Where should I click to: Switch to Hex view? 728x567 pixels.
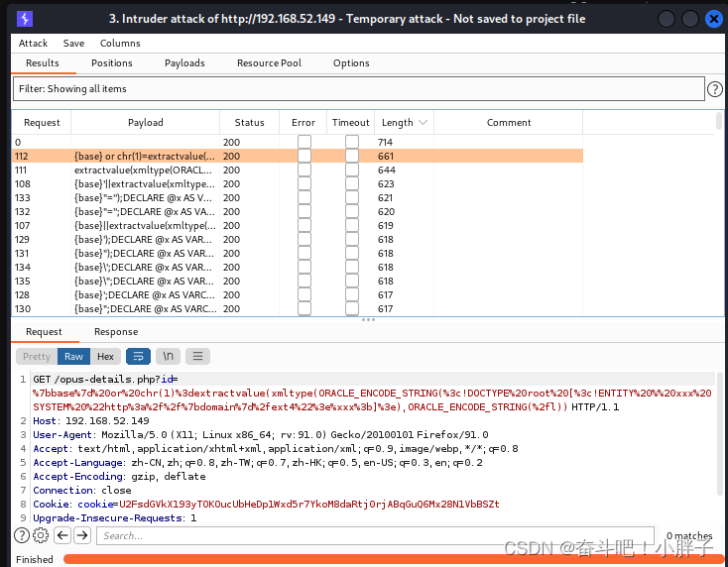105,356
